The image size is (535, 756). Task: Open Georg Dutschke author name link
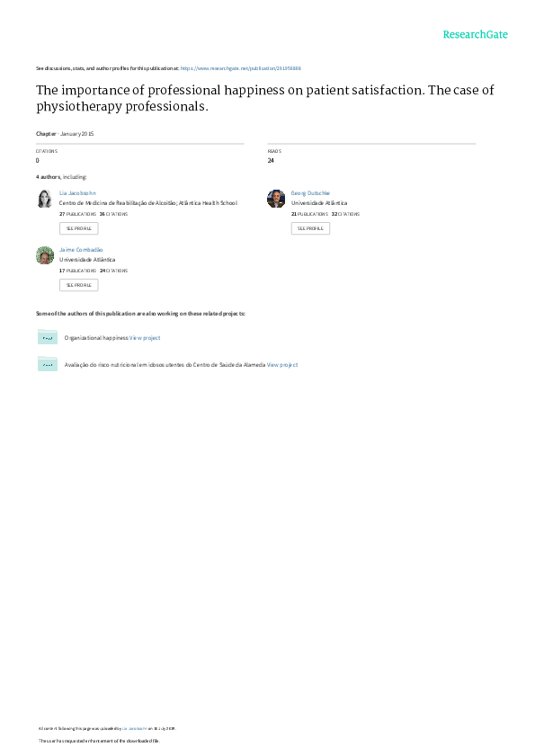pyautogui.click(x=310, y=193)
